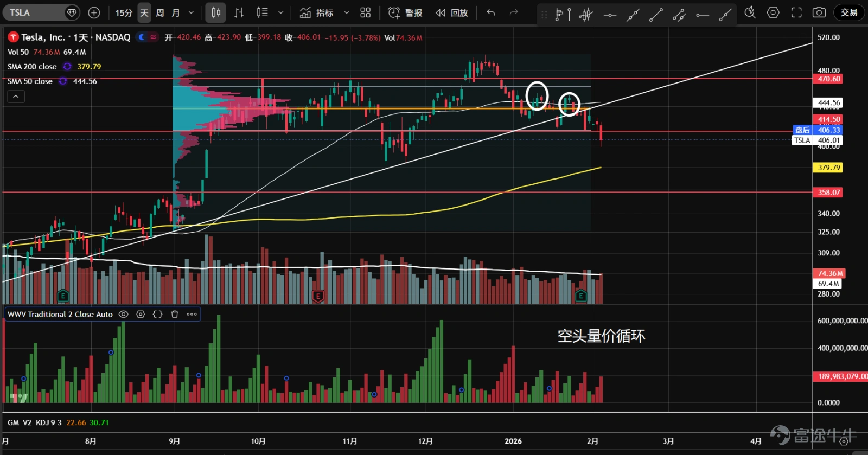Click the diamond icon in TSLA search box
The width and height of the screenshot is (868, 455).
click(x=72, y=12)
